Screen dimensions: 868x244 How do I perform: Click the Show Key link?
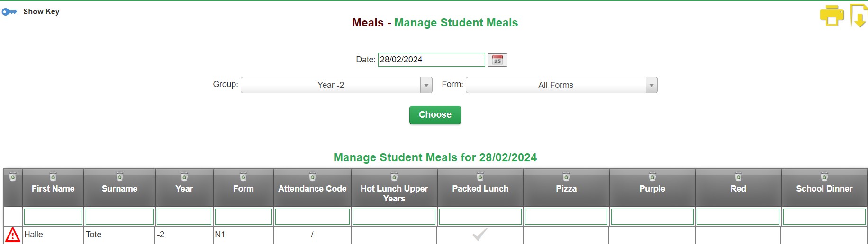[x=41, y=11]
